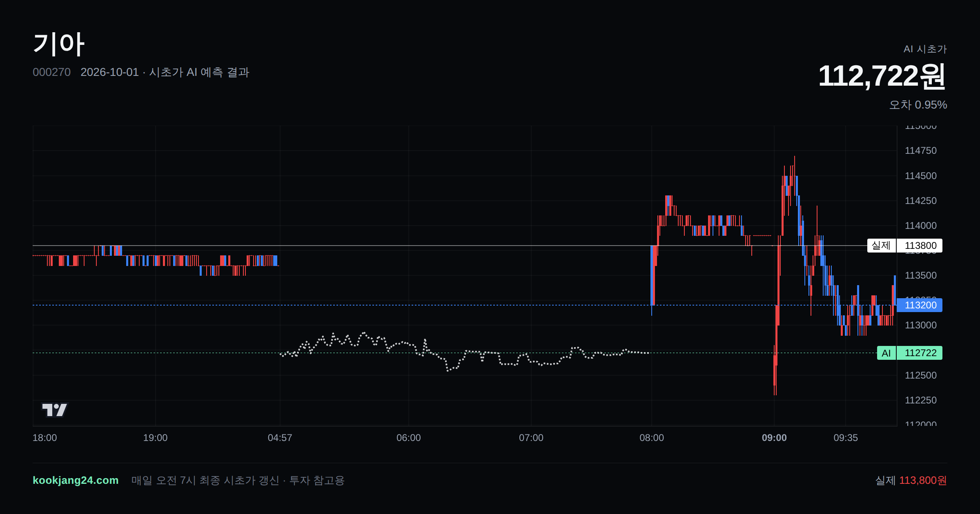Click the AI 시초가 heading label
Screen dimensions: 980x514
click(x=925, y=49)
